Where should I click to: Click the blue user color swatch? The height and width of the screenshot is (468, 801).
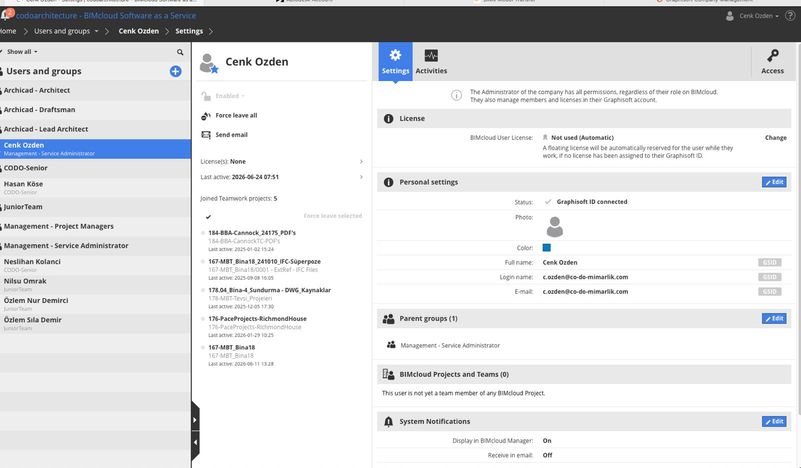(547, 248)
